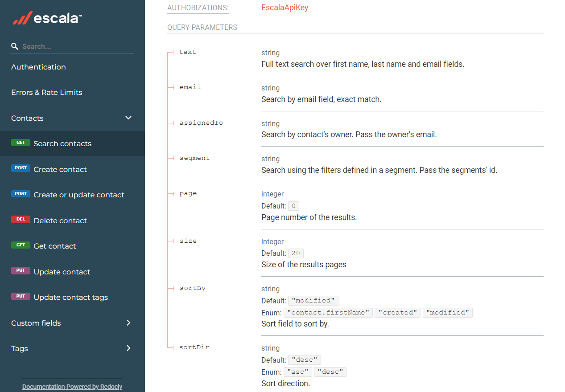Open Documentation Powered by Redocly link
The width and height of the screenshot is (565, 392).
[72, 387]
